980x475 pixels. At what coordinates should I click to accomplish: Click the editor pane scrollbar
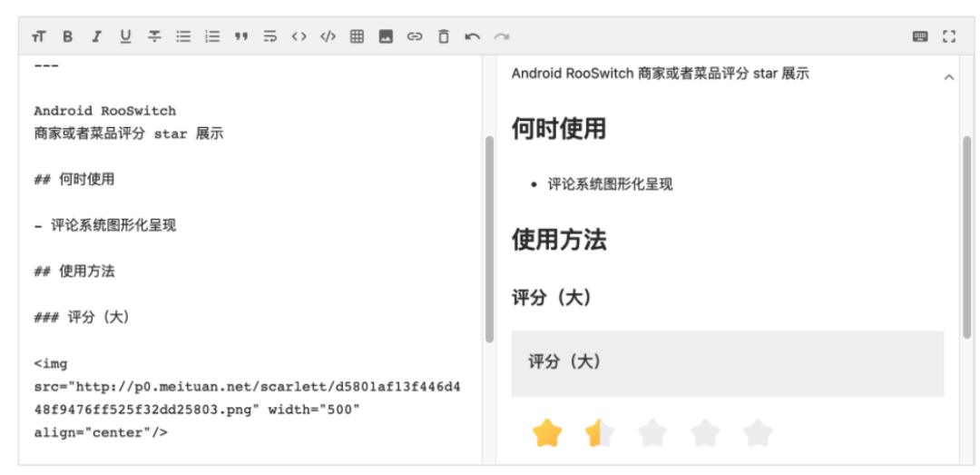[489, 239]
